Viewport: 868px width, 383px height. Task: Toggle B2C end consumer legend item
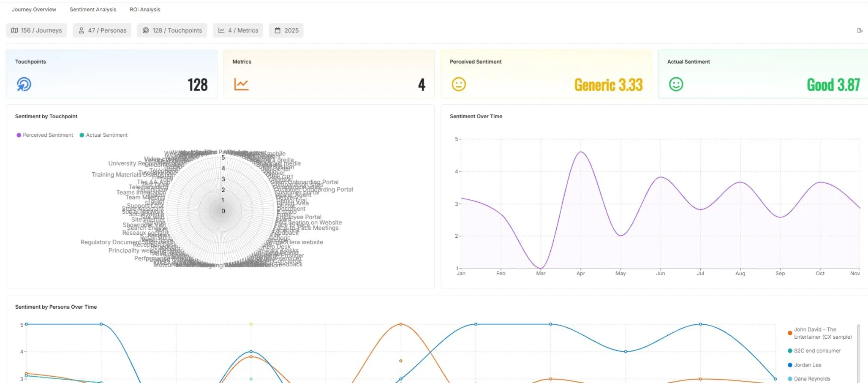[814, 351]
